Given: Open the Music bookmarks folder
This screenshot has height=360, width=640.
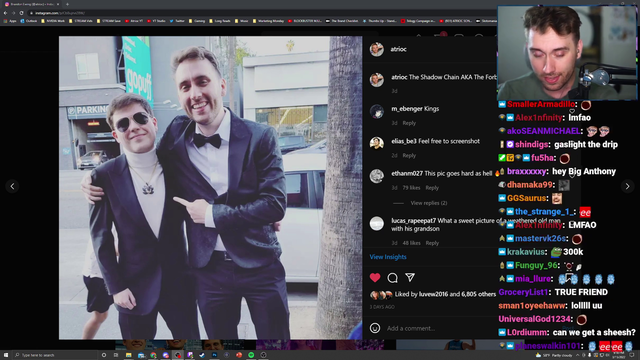Looking at the screenshot, I should 241,21.
